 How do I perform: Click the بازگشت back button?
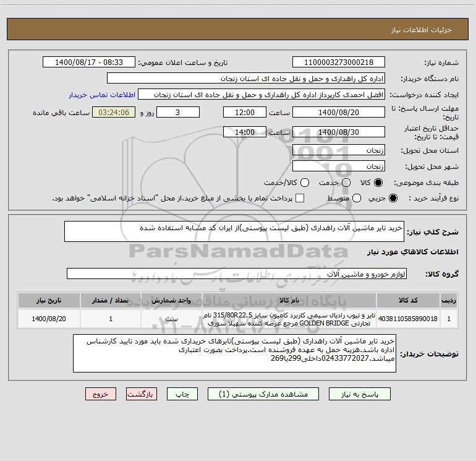pyautogui.click(x=142, y=394)
